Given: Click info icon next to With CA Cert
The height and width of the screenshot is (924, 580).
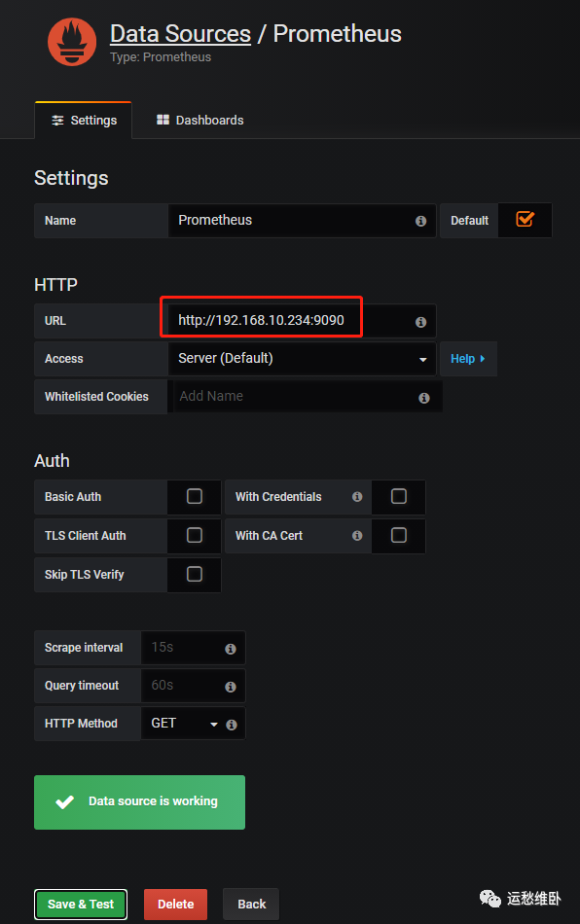Looking at the screenshot, I should 357,536.
